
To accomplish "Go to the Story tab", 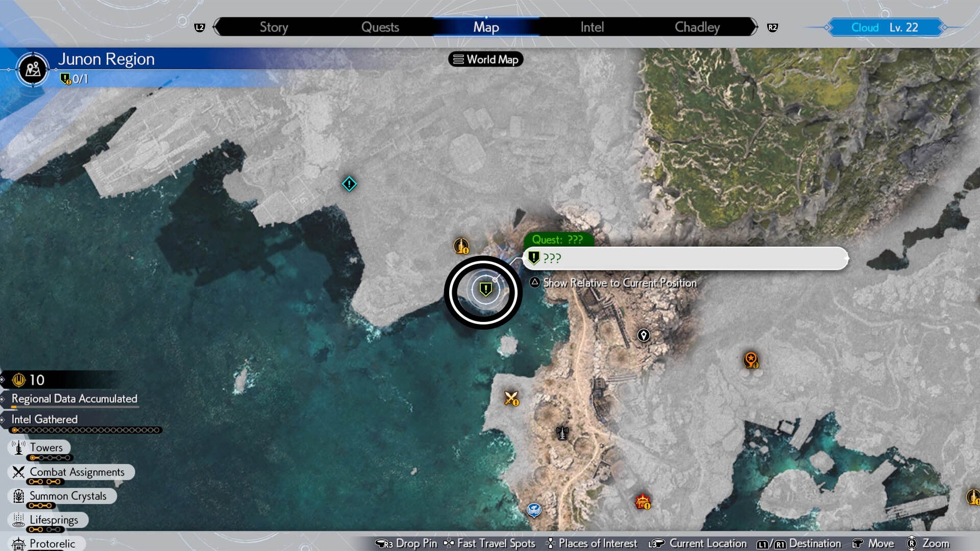I will pyautogui.click(x=274, y=27).
